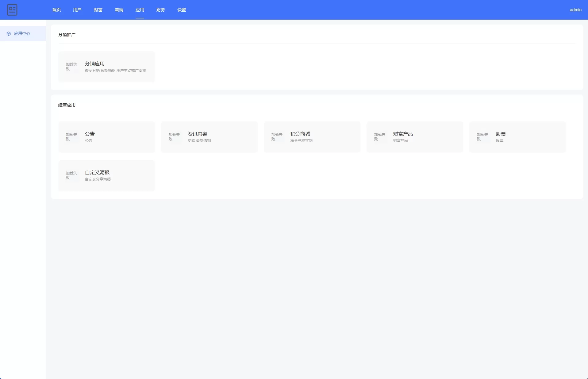Click the description 动态 最新通知
Image resolution: width=588 pixels, height=379 pixels.
[199, 140]
